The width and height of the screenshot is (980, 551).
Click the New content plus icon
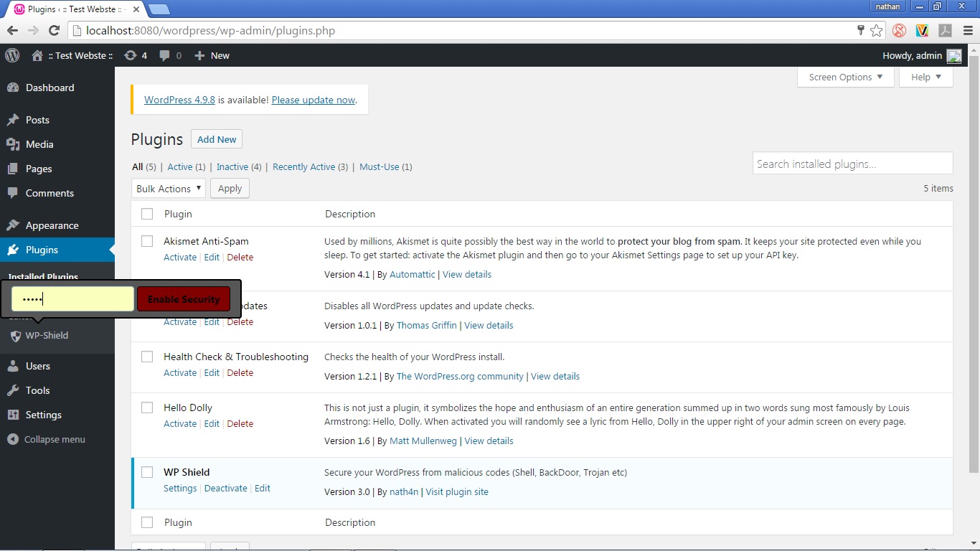(199, 55)
